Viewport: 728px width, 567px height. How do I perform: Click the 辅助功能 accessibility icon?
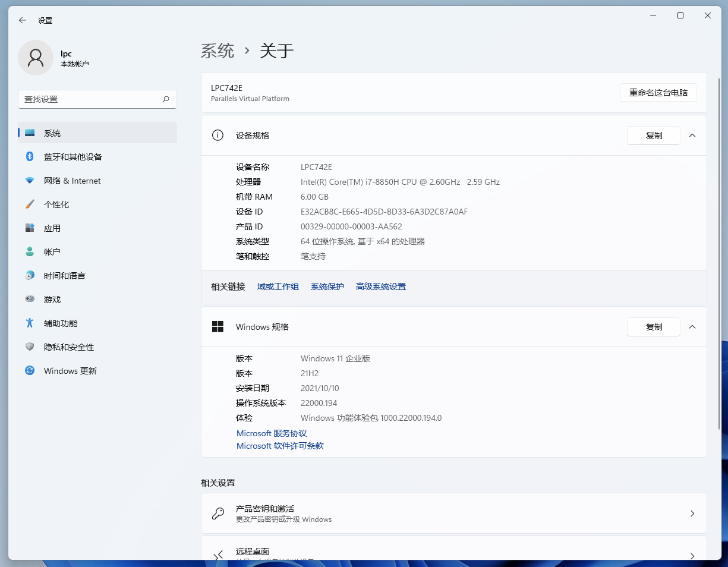(30, 323)
